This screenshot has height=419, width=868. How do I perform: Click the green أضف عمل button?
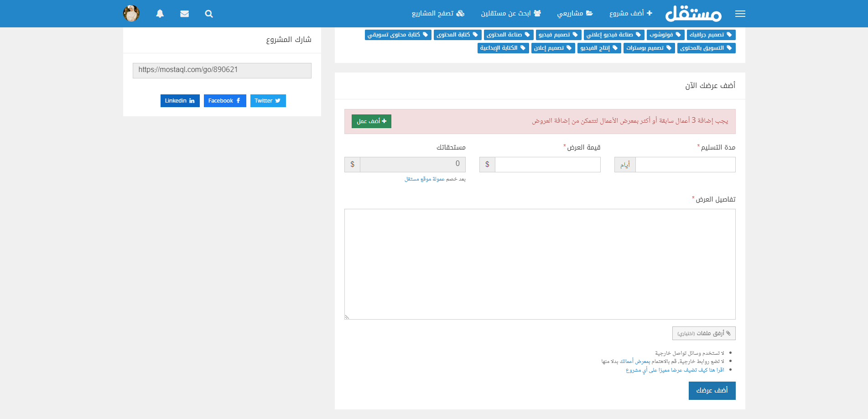pos(371,121)
